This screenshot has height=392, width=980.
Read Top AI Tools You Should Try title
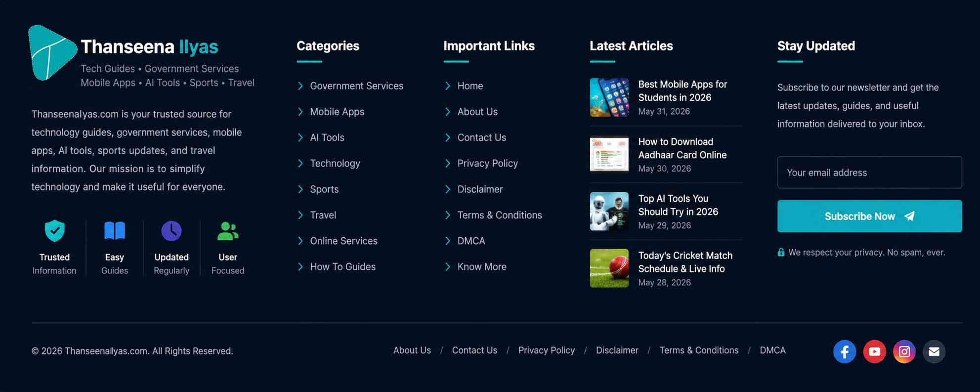pos(678,205)
